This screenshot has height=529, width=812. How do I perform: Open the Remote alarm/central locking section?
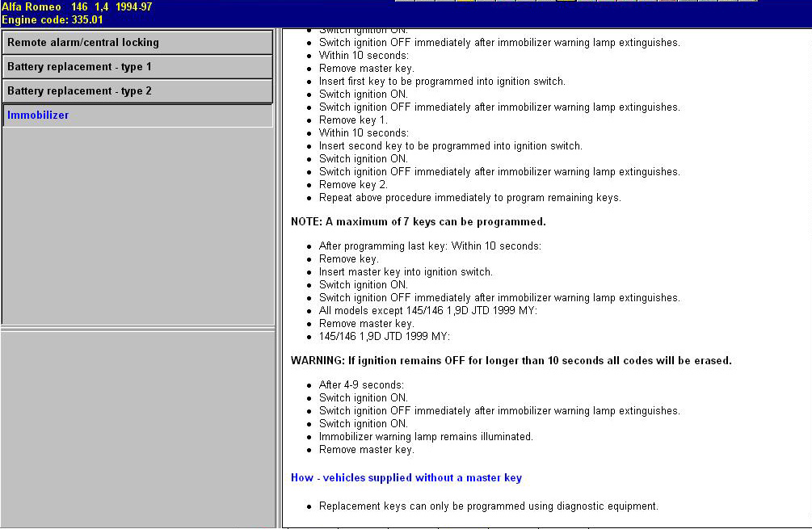click(137, 43)
